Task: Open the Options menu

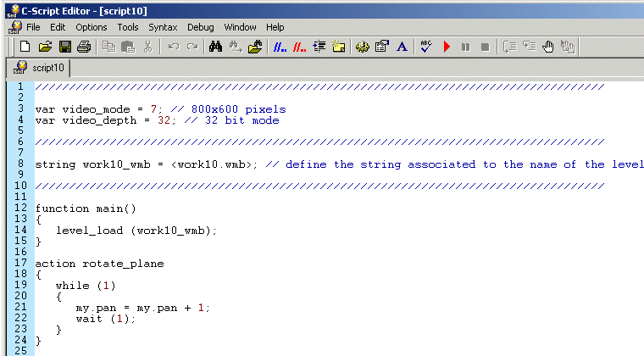Action: (x=92, y=27)
